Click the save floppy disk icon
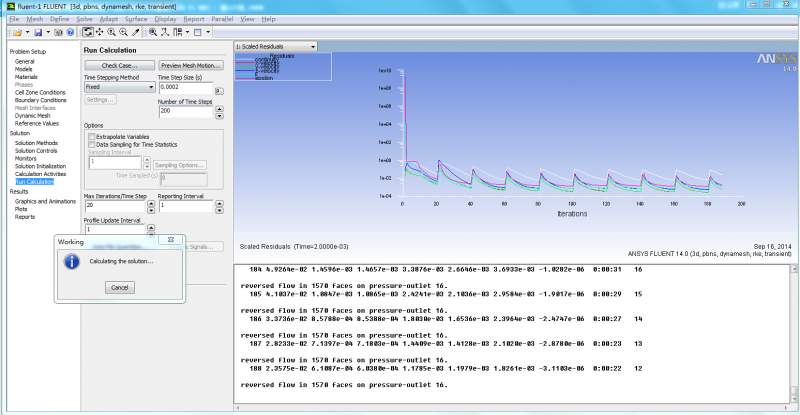The height and width of the screenshot is (415, 800). (x=38, y=32)
